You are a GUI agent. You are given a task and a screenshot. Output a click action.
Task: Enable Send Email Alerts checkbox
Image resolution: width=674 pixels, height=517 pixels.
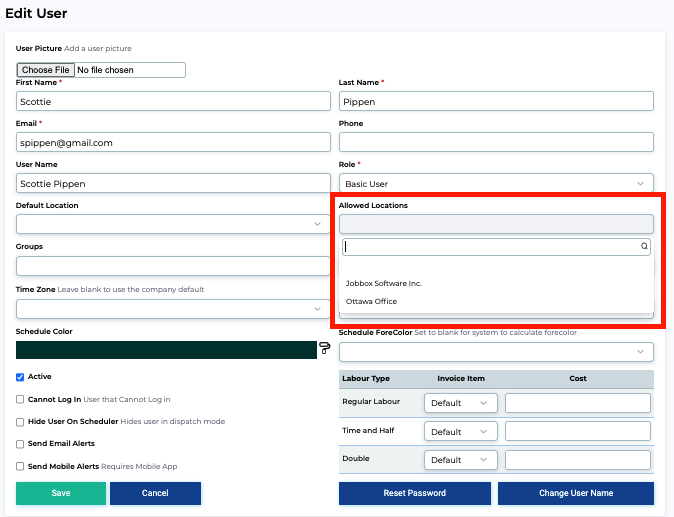click(20, 444)
